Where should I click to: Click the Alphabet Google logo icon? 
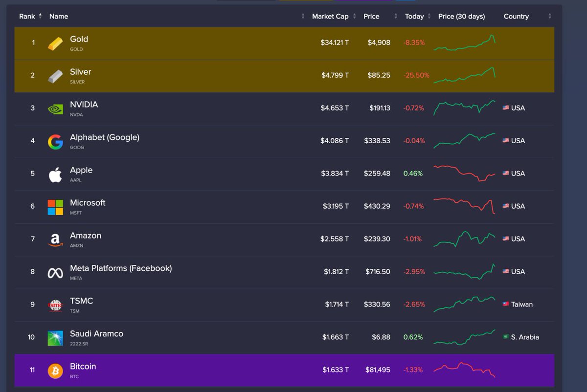55,142
